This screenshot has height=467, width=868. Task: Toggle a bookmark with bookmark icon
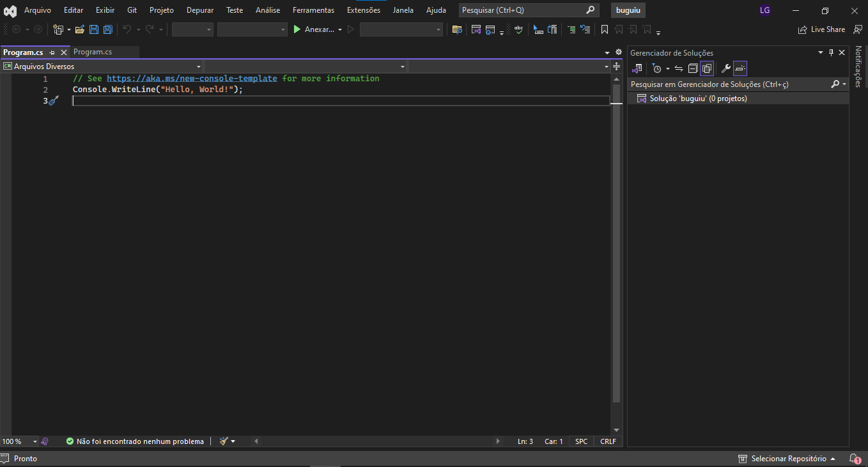(605, 29)
